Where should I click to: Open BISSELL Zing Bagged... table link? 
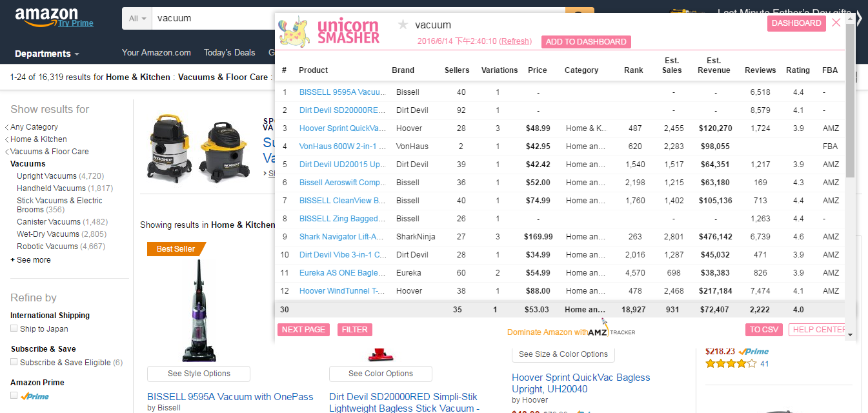click(x=343, y=219)
